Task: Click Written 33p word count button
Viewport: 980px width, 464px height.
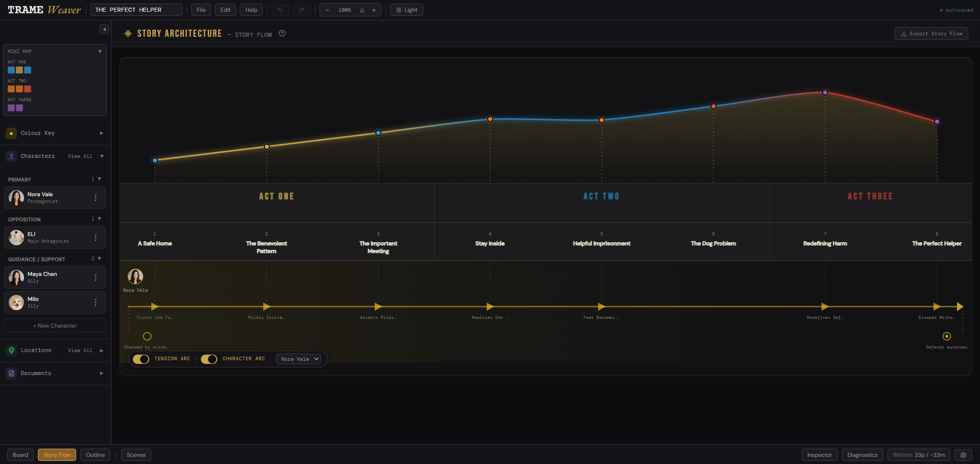Action: tap(919, 455)
